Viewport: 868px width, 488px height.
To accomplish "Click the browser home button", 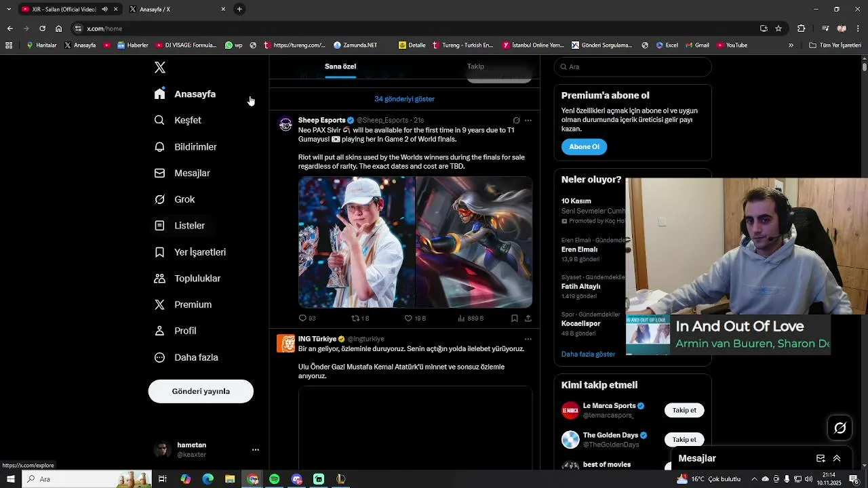I will pos(58,28).
